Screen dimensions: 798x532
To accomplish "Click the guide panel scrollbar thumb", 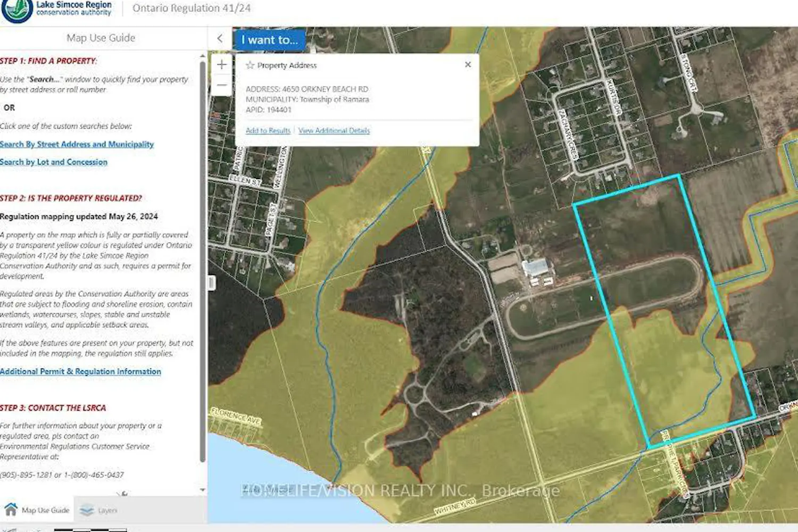I will click(x=203, y=261).
